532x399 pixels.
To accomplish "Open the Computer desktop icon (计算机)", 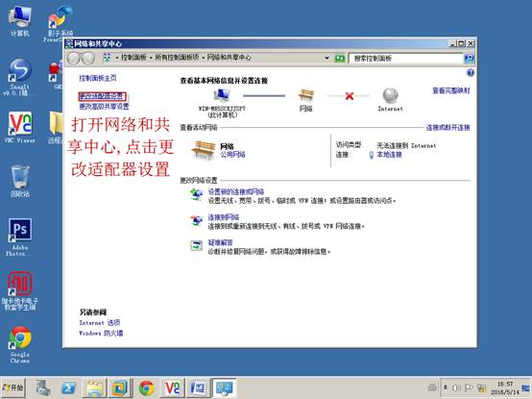I will pyautogui.click(x=19, y=21).
